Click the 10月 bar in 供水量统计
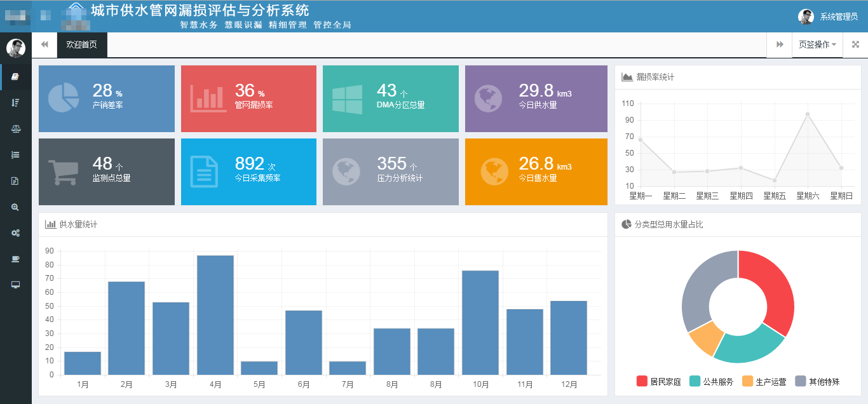Screen dimensions: 868x404 pyautogui.click(x=480, y=323)
